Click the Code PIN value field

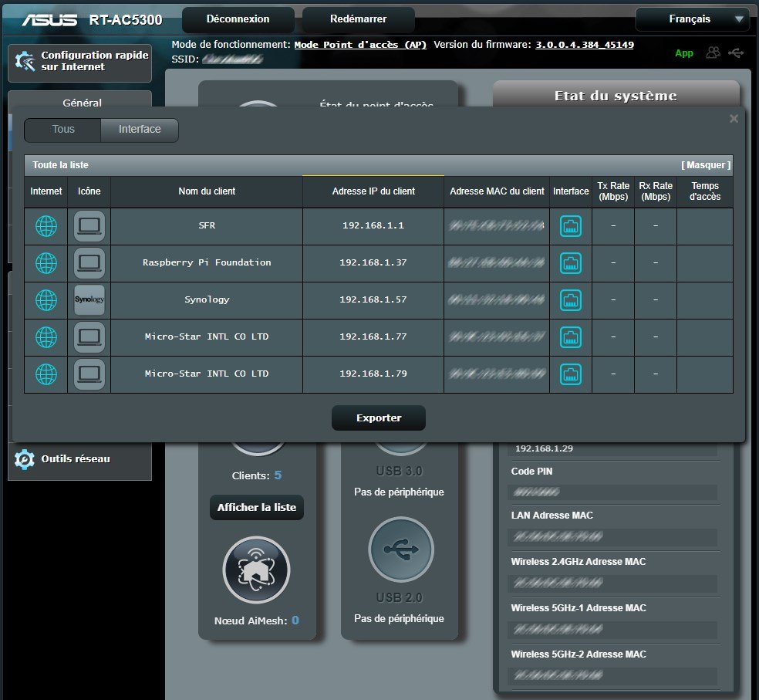[612, 492]
